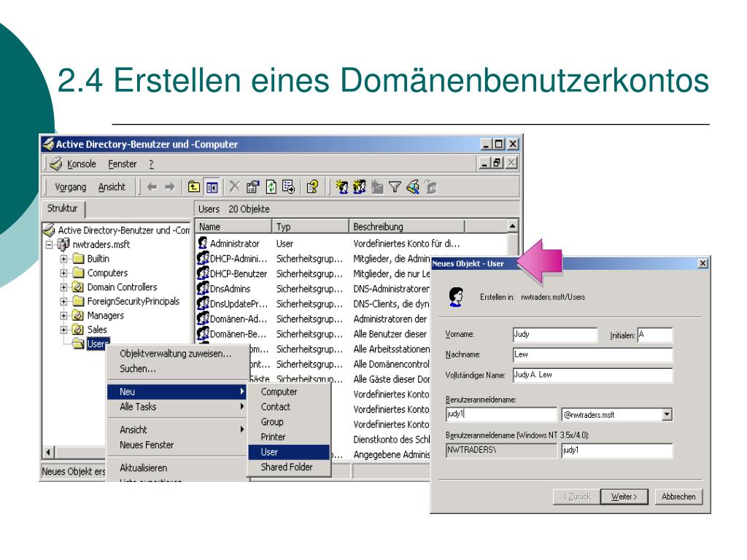Collapse the nwtraders.msft tree node

click(49, 245)
